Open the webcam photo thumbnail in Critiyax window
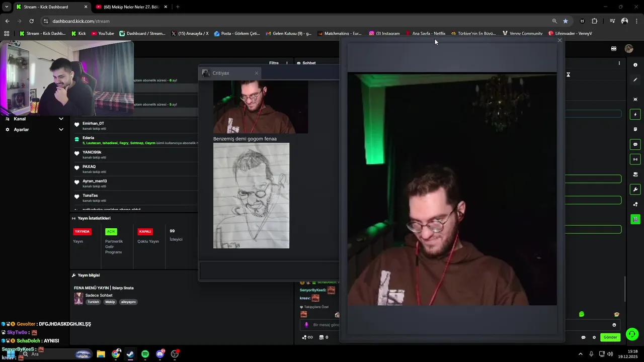644x362 pixels. tap(261, 107)
